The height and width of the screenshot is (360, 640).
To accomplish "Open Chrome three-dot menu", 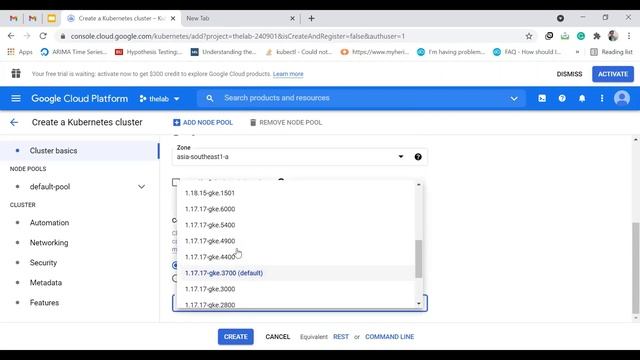I will point(629,36).
